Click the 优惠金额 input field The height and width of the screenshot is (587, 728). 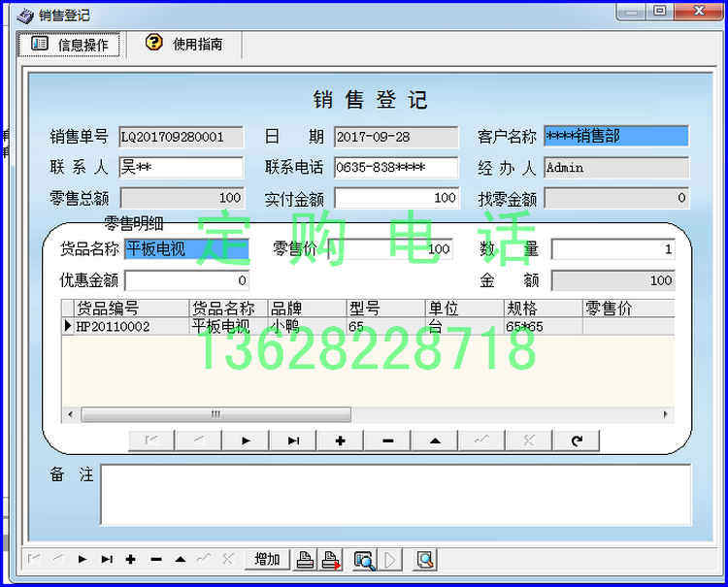186,280
